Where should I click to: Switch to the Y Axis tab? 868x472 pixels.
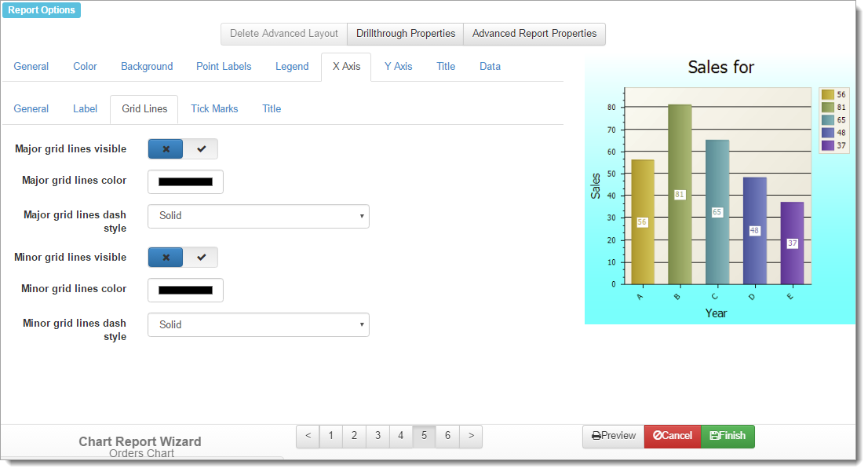[x=398, y=67]
